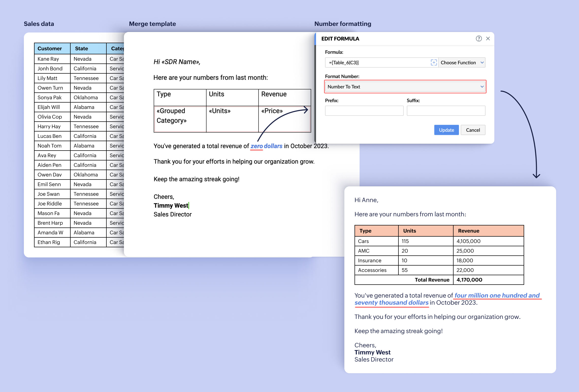Select the Customer column header

pyautogui.click(x=50, y=48)
